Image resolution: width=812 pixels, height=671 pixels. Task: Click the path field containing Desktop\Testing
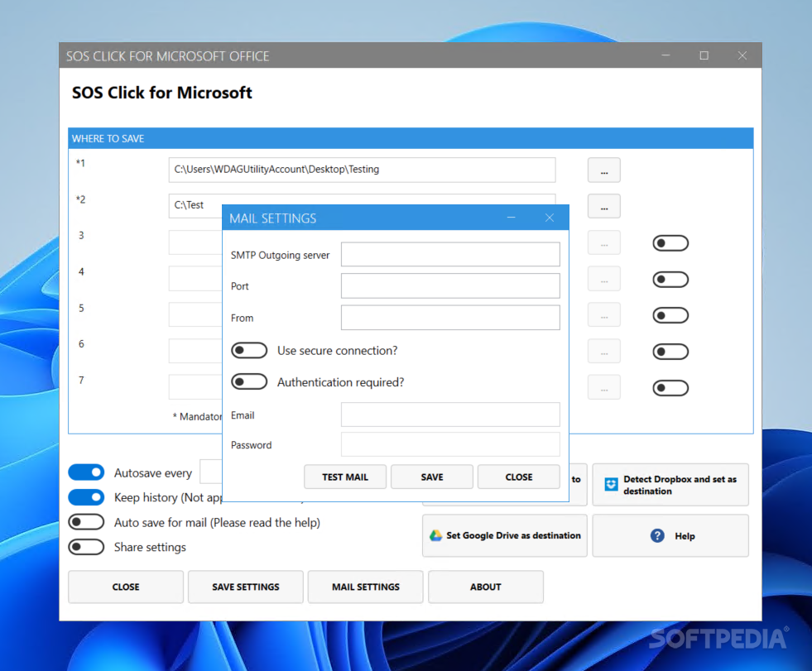362,170
